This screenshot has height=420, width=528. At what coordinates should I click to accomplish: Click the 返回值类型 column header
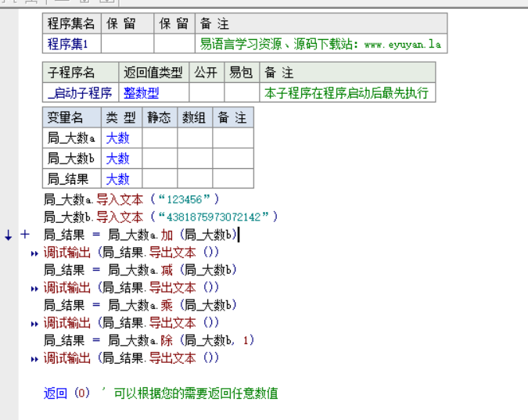(154, 72)
